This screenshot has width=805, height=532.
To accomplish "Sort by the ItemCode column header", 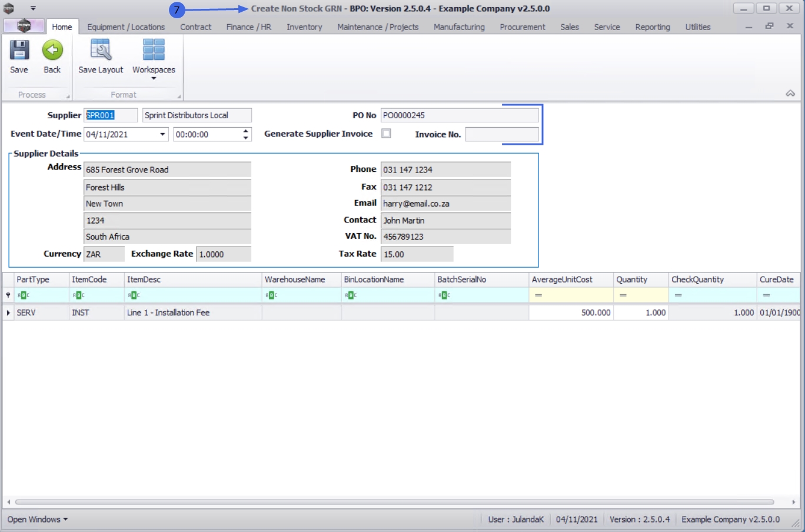I will click(x=97, y=280).
